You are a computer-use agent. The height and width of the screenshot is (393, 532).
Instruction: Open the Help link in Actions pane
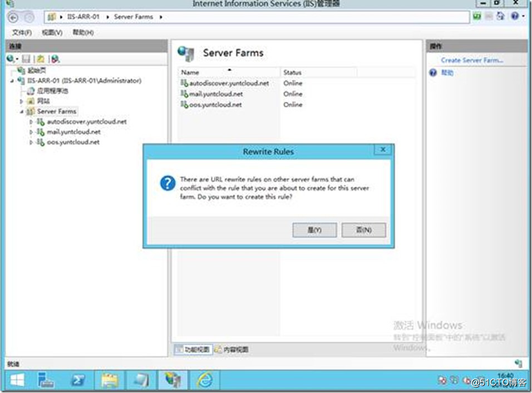point(447,72)
